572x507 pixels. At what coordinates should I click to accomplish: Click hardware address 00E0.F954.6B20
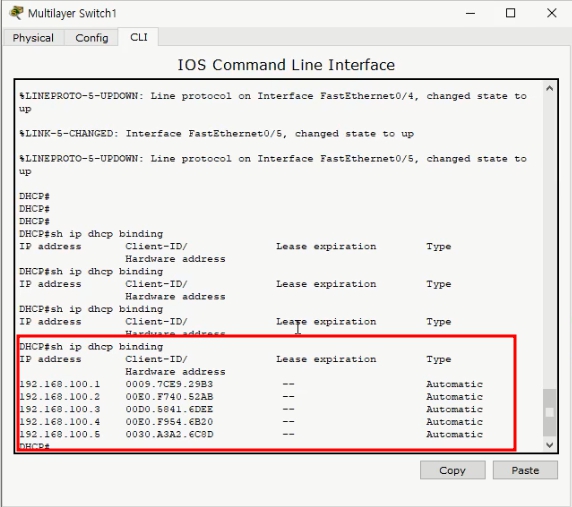169,422
